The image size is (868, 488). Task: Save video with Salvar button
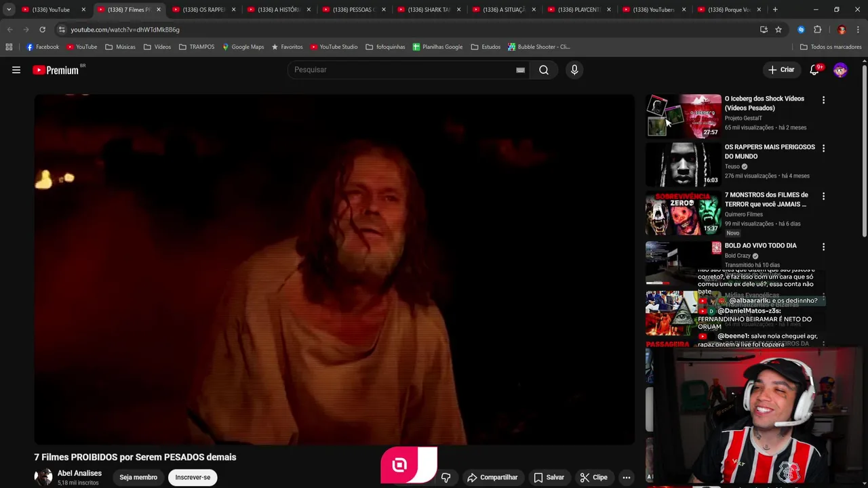coord(549,477)
